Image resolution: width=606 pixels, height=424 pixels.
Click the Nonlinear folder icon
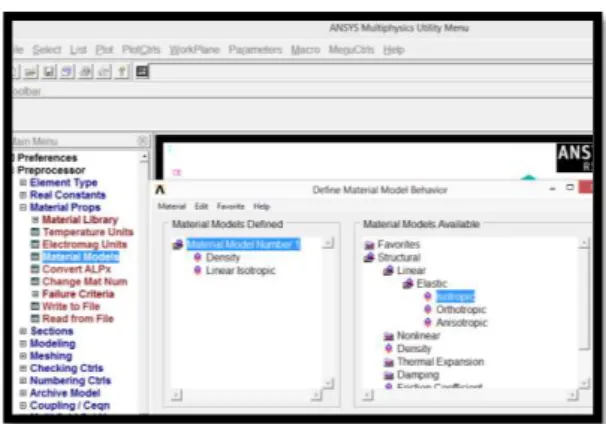[x=388, y=336]
